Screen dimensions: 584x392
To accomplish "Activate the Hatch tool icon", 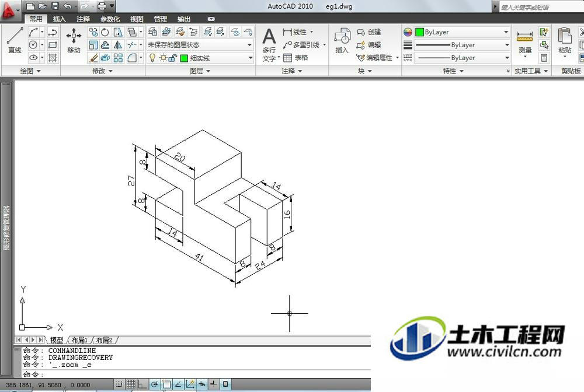I will click(53, 58).
